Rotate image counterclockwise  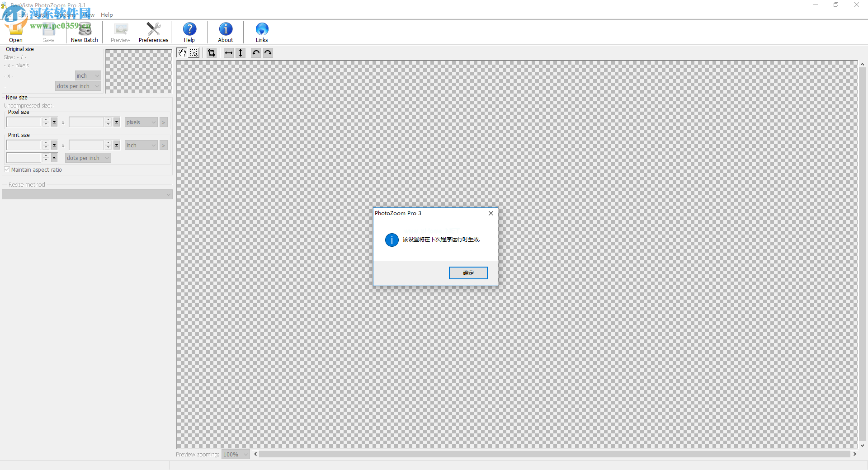pos(256,53)
